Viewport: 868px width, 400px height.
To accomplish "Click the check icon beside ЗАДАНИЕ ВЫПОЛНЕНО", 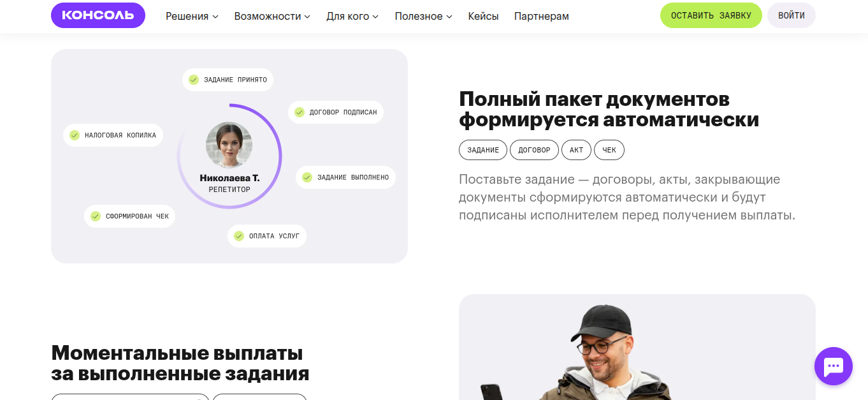I will click(x=307, y=177).
